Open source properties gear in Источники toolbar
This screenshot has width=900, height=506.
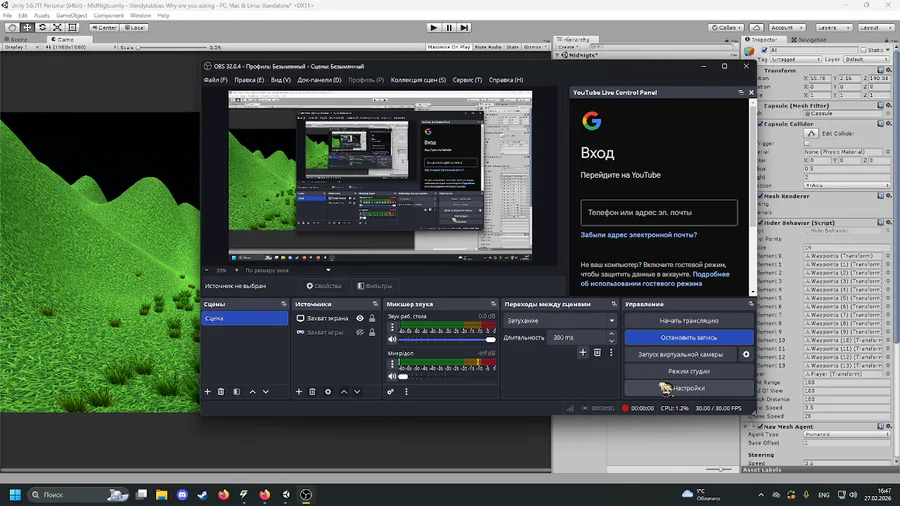(x=328, y=392)
